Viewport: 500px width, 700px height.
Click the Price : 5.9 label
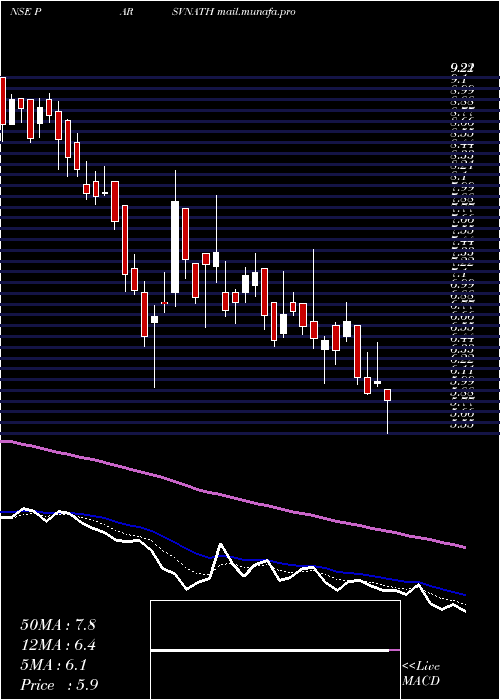point(59,685)
